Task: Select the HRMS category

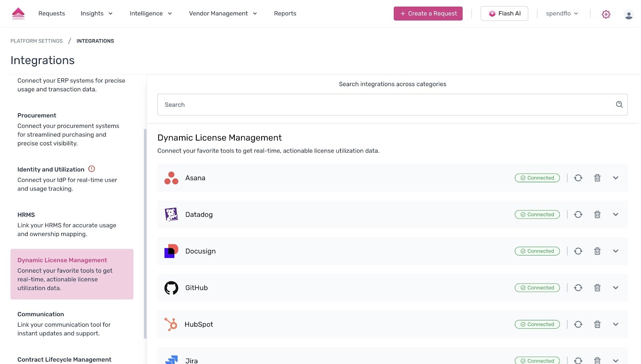Action: pyautogui.click(x=72, y=224)
